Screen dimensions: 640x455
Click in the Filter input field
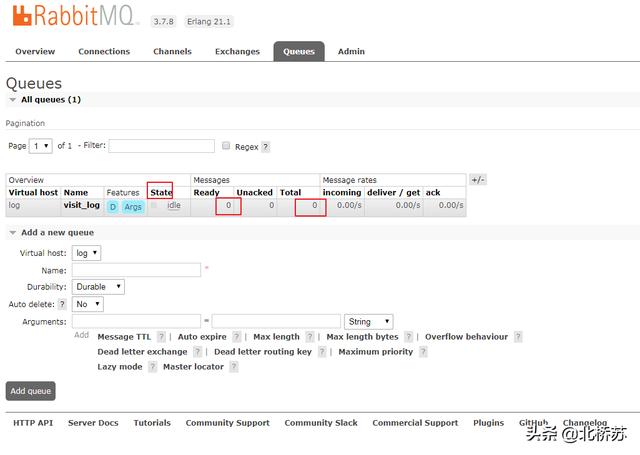pyautogui.click(x=162, y=146)
